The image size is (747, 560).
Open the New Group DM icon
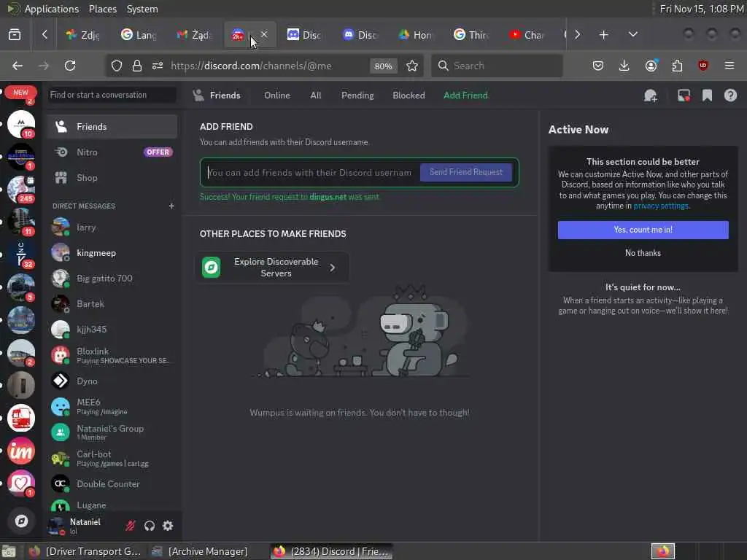click(x=651, y=96)
